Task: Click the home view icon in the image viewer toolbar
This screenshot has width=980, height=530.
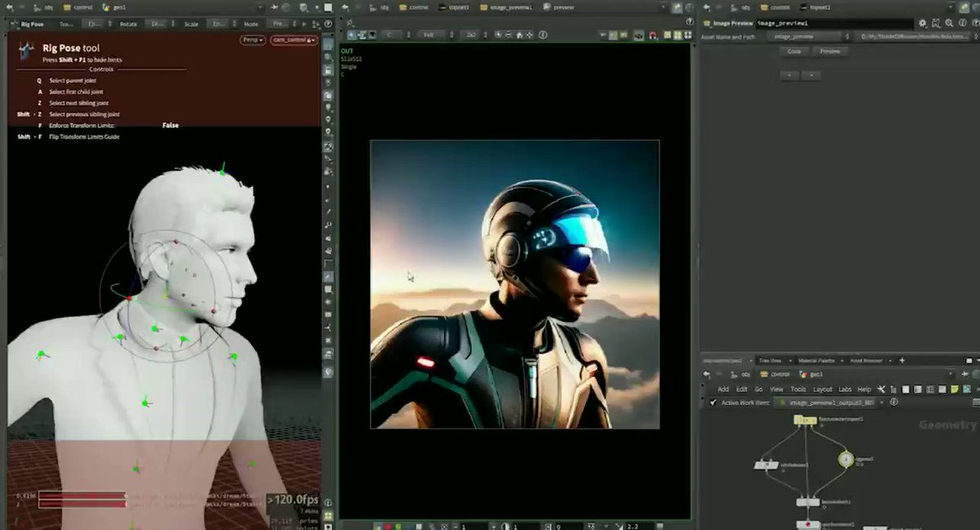Action: click(518, 34)
